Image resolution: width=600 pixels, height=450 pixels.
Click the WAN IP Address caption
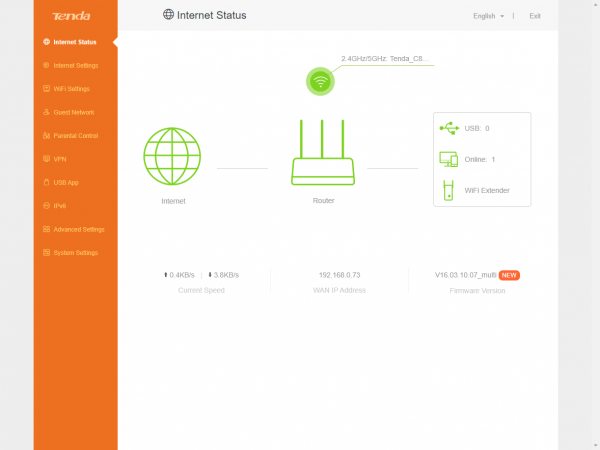tap(339, 290)
